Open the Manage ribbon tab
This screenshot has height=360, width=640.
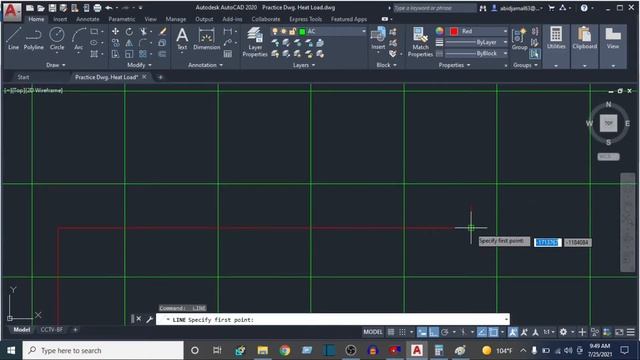(x=176, y=19)
